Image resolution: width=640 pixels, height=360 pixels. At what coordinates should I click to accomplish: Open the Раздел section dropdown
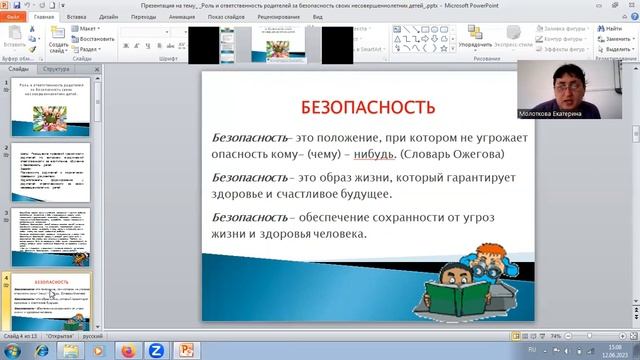[86, 49]
